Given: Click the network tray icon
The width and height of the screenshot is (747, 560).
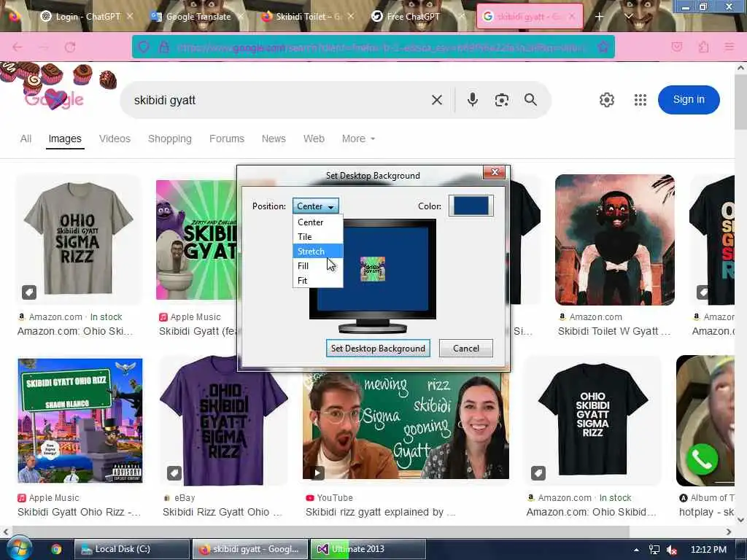Looking at the screenshot, I should [654, 550].
